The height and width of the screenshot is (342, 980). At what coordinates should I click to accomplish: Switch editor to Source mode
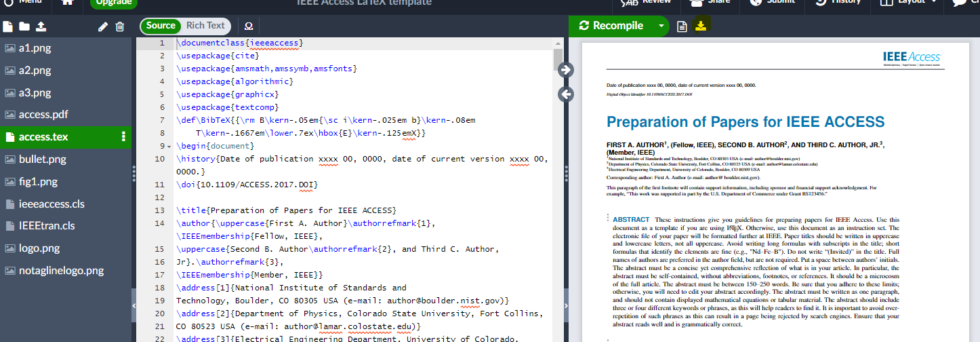pyautogui.click(x=161, y=26)
